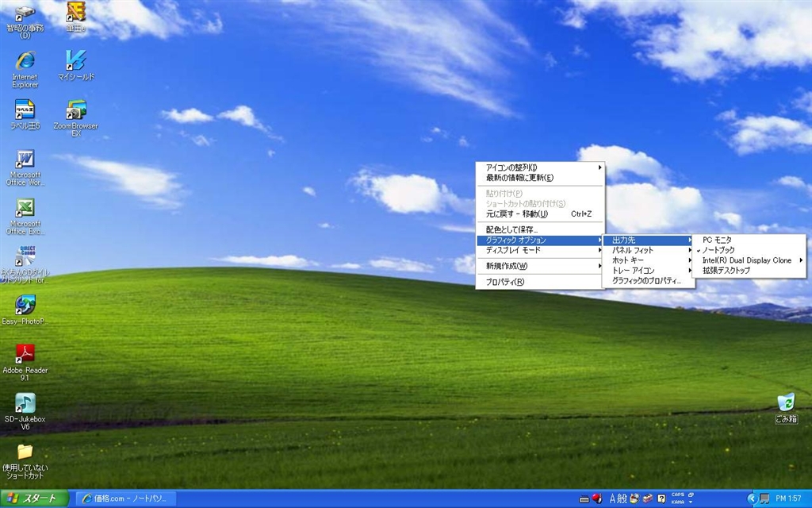812x508 pixels.
Task: Click the A input mode indicator
Action: point(613,498)
